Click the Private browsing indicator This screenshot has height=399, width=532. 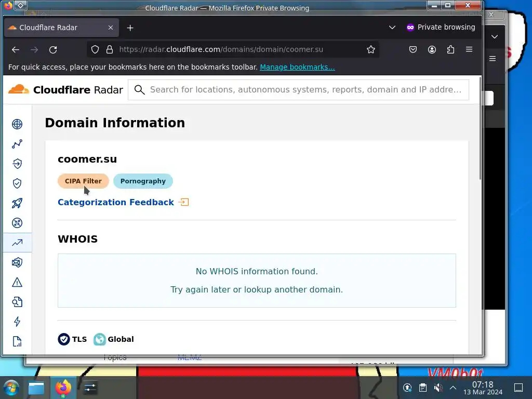click(x=441, y=27)
